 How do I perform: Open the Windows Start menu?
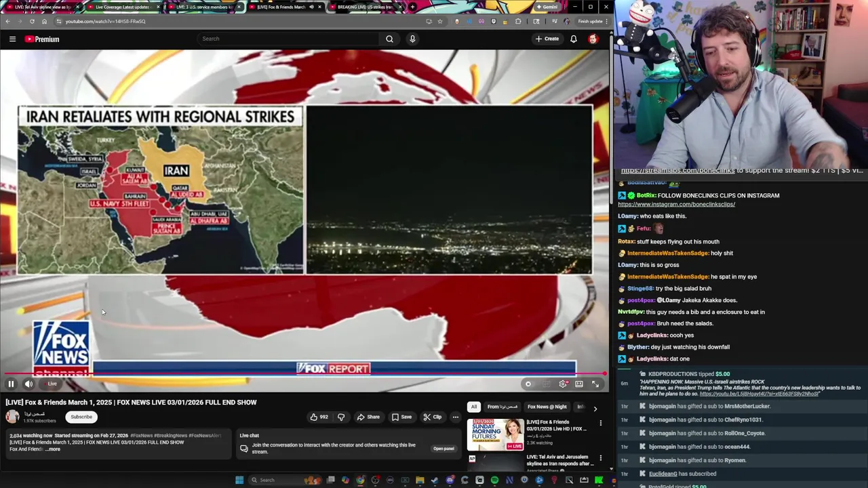(x=239, y=480)
